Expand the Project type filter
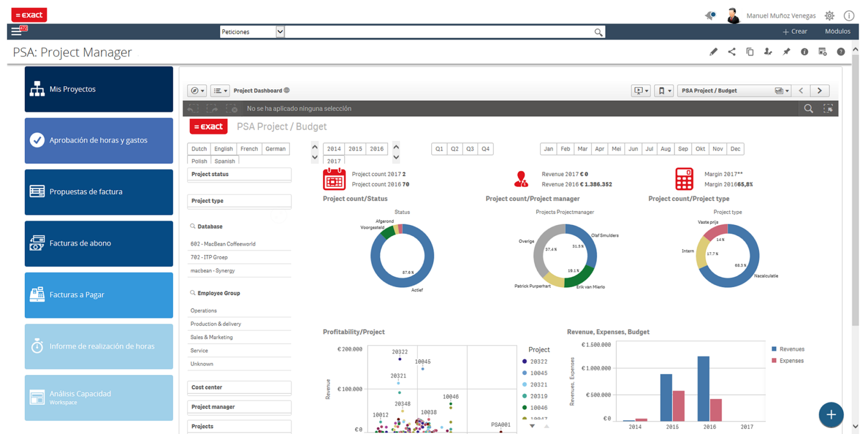 [x=239, y=201]
